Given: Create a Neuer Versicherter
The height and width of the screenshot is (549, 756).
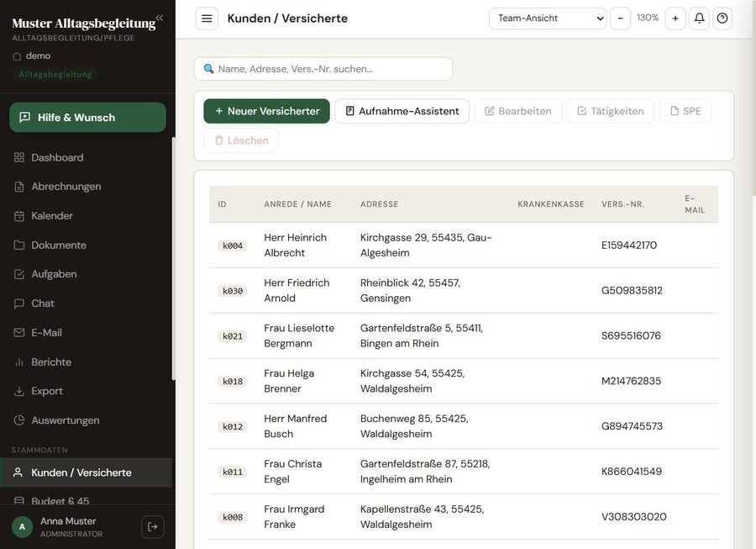Looking at the screenshot, I should [266, 111].
